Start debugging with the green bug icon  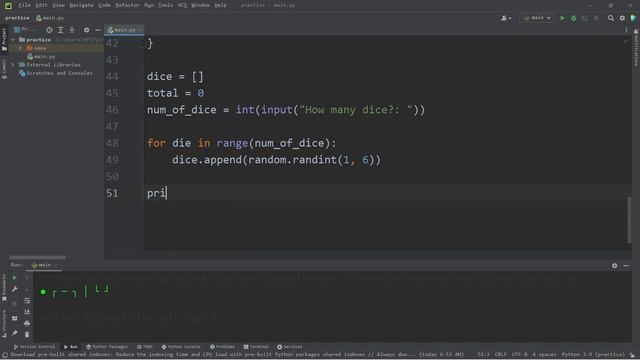tap(573, 18)
